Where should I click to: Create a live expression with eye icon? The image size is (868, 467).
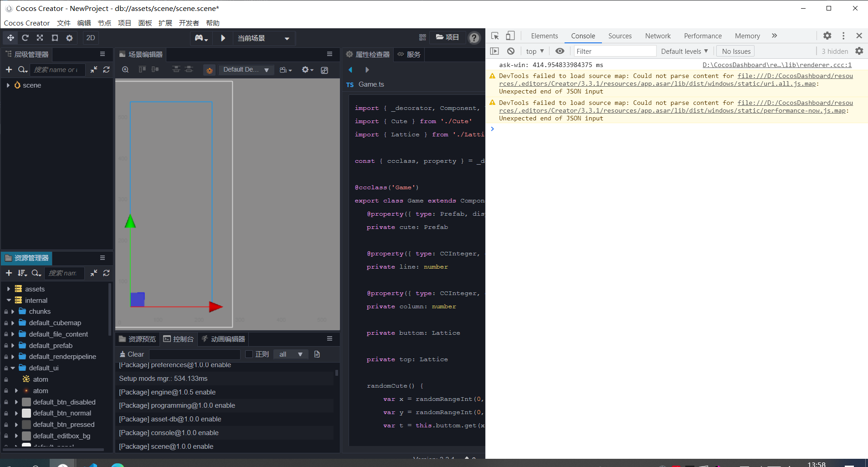click(x=560, y=51)
